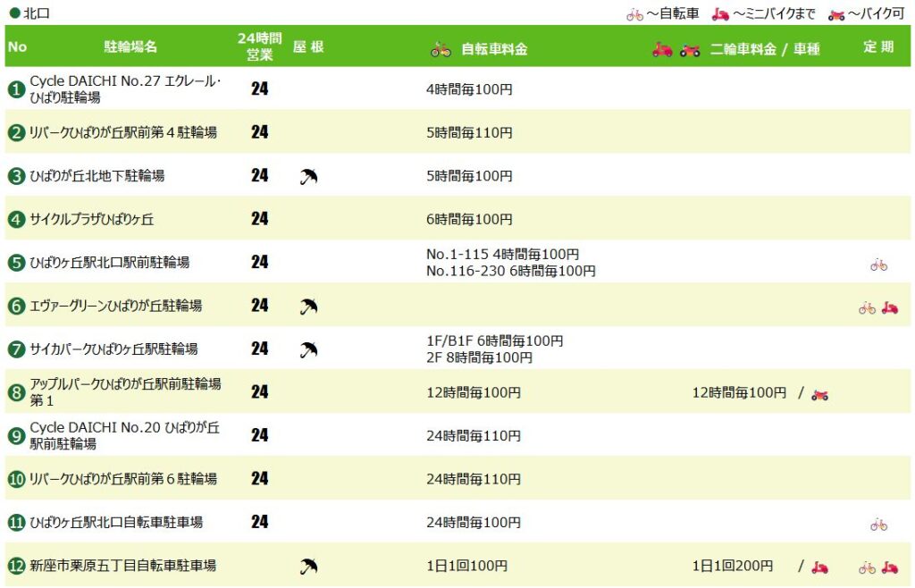This screenshot has height=588, width=915.
Task: Open ひばりヶ丘駅北口駅前駐輪場 name
Action: (110, 263)
